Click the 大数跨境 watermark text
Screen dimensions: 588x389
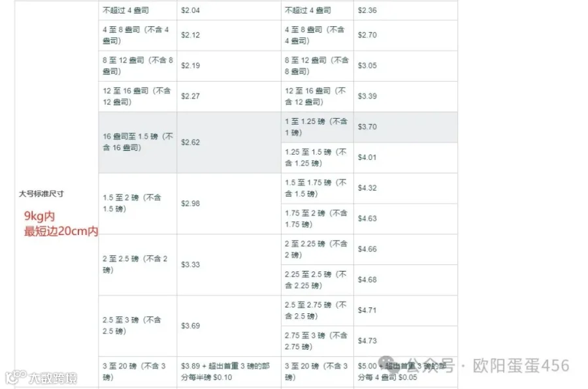(x=53, y=378)
